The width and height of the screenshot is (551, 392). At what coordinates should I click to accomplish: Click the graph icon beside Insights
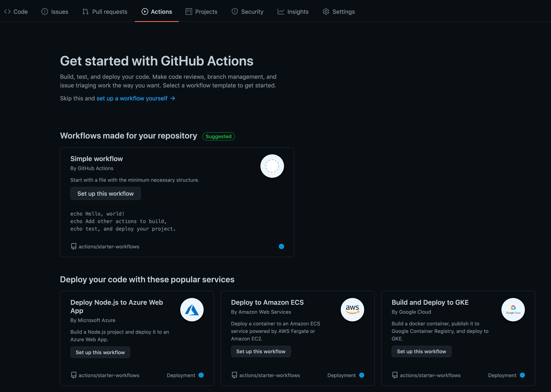point(281,11)
